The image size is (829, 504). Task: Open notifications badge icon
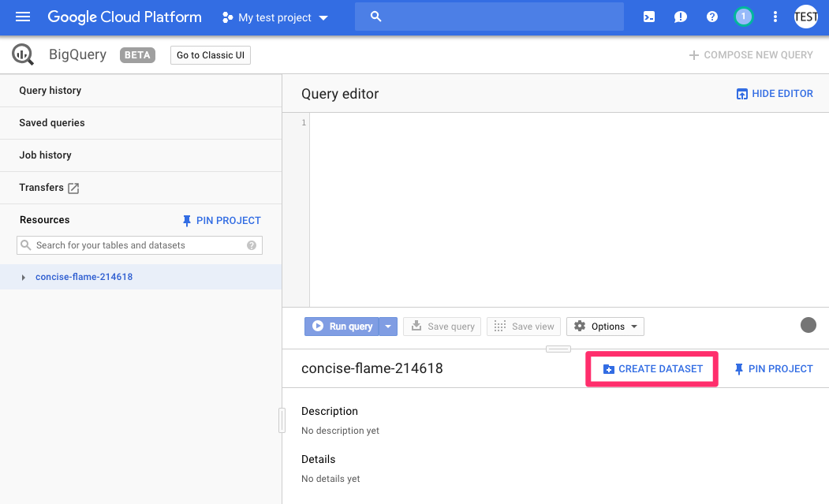pos(743,17)
